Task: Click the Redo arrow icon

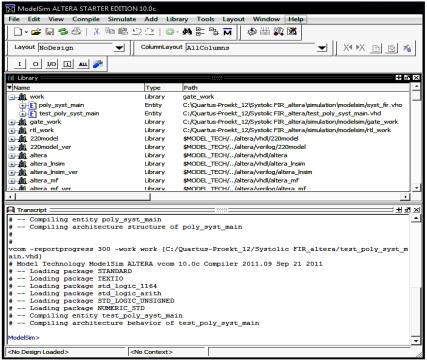Action: click(x=150, y=32)
